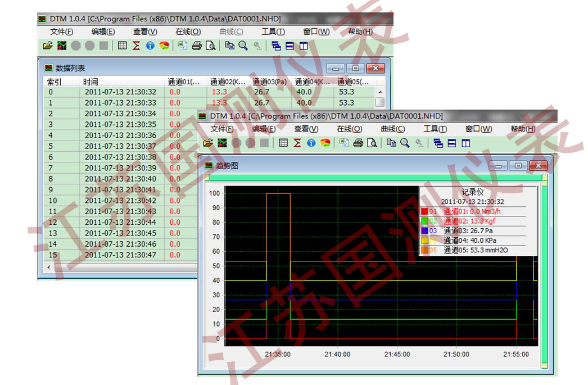Screen dimensions: 588x385
Task: Click the pie chart icon in the front window toolbar
Action: [325, 143]
